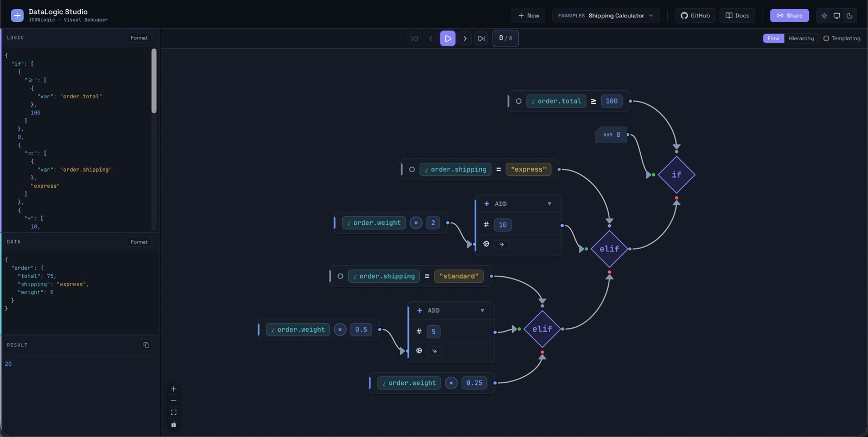The height and width of the screenshot is (437, 868).
Task: Click the NUM 0 node
Action: (611, 135)
